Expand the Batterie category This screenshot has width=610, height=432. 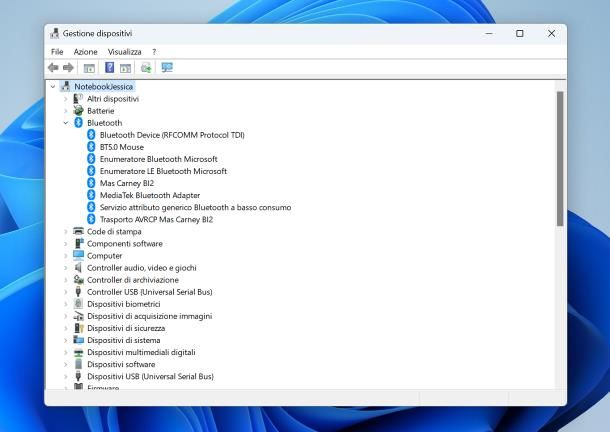tap(66, 111)
